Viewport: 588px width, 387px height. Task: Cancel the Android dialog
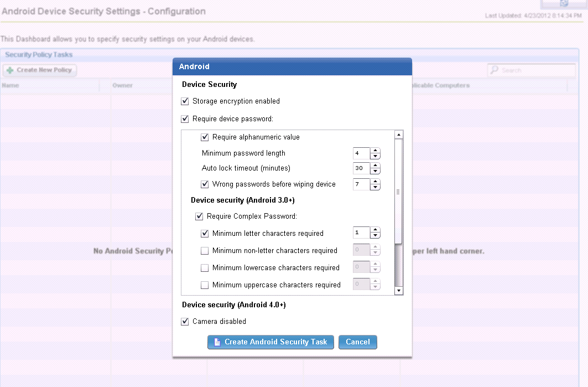pyautogui.click(x=358, y=342)
